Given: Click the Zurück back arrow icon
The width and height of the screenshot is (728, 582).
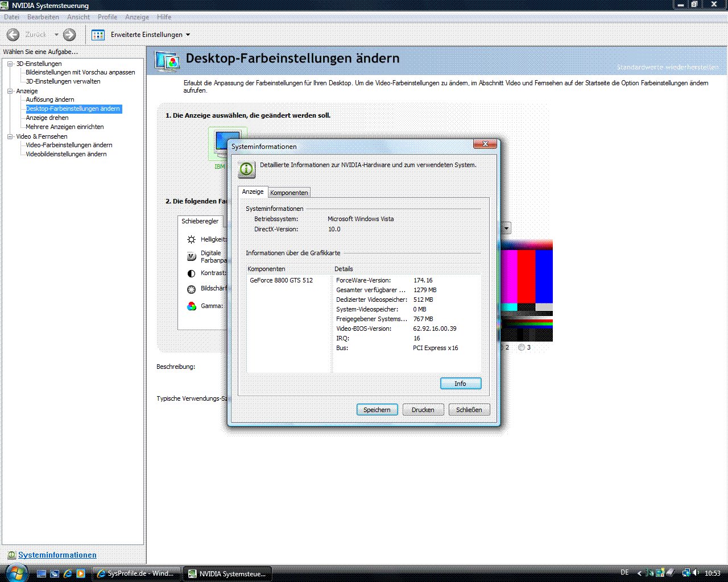Looking at the screenshot, I should (13, 35).
